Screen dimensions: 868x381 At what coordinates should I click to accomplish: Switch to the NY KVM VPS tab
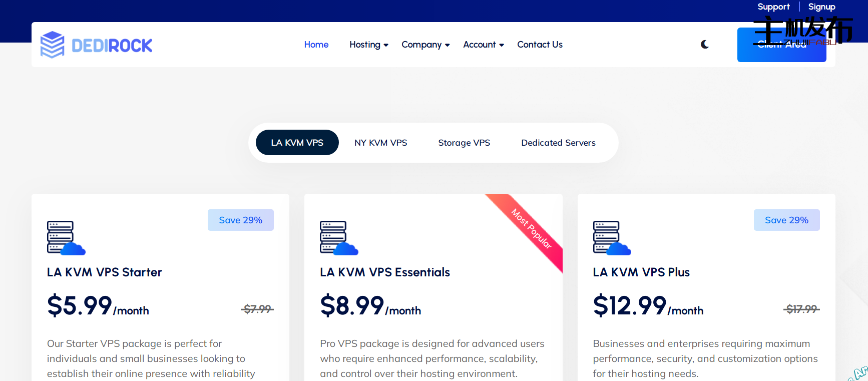pyautogui.click(x=380, y=143)
